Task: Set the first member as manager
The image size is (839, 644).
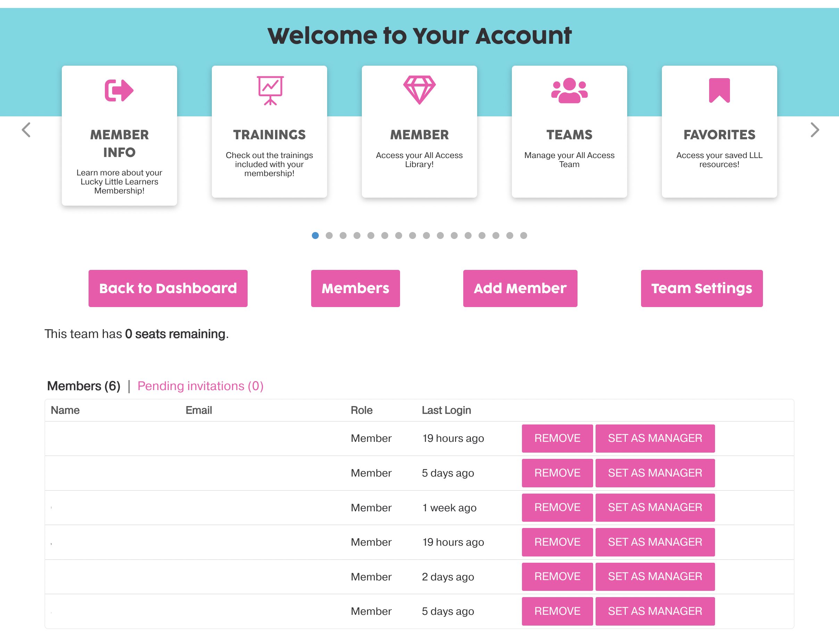Action: 655,438
